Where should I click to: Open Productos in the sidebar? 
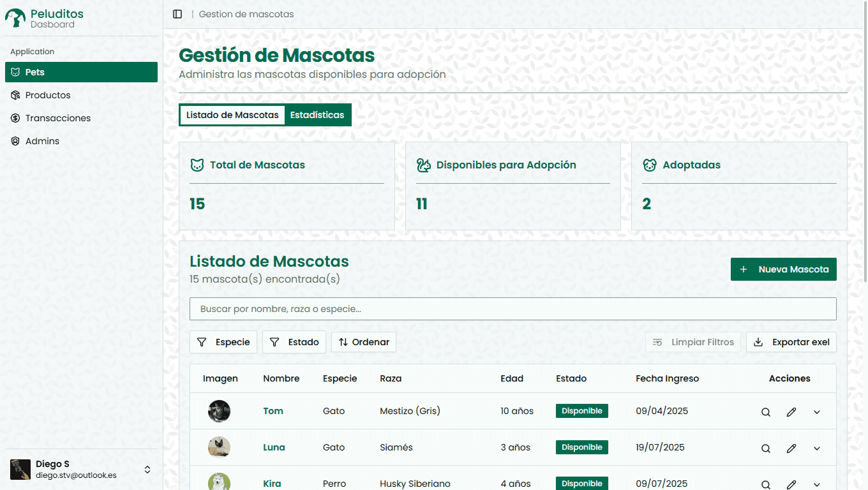point(48,95)
